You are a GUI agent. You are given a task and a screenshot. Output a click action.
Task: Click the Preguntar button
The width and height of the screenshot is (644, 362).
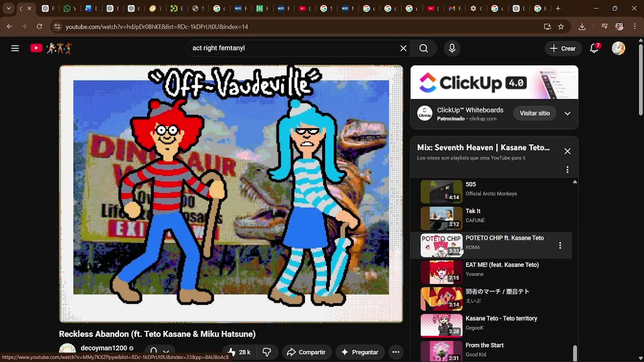(x=359, y=352)
